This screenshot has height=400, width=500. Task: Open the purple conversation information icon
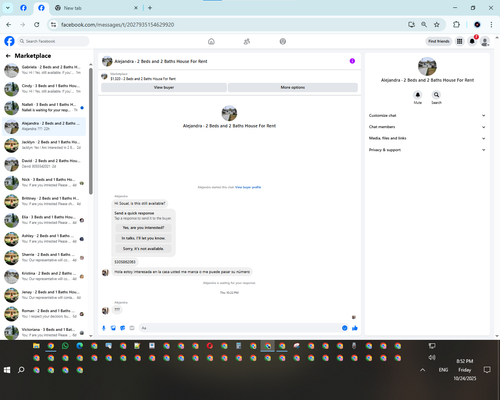click(x=352, y=61)
